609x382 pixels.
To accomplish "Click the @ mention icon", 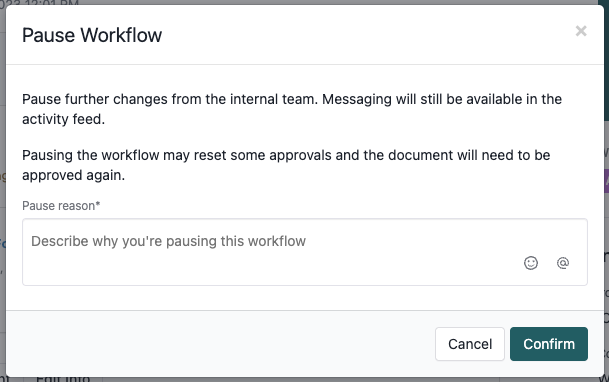I will (563, 263).
